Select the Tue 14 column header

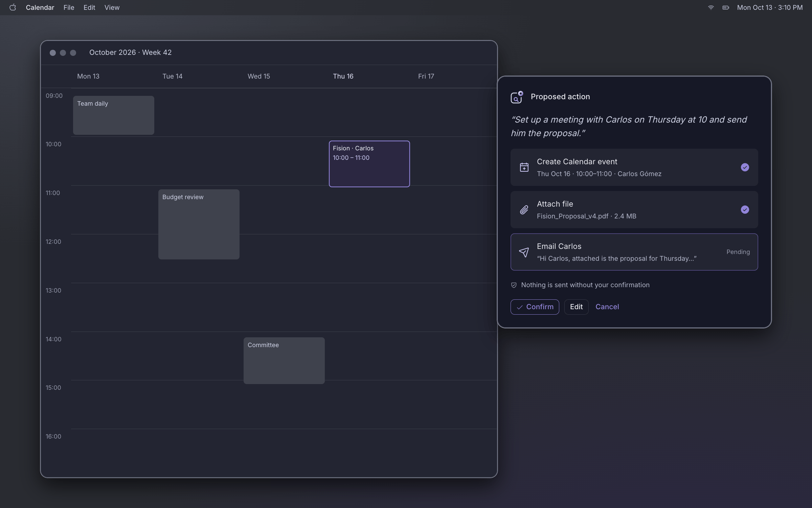[x=172, y=76]
